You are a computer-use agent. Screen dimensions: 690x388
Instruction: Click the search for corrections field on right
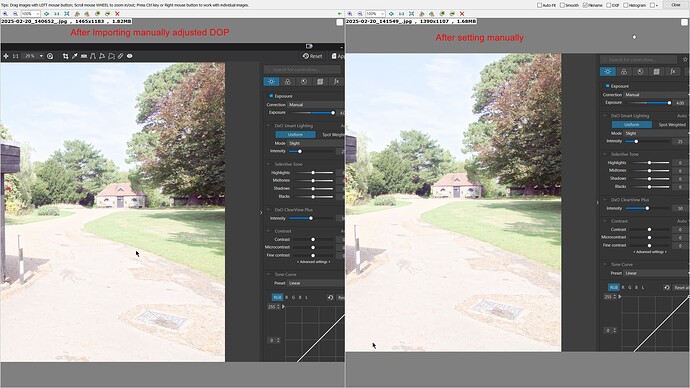[x=638, y=59]
